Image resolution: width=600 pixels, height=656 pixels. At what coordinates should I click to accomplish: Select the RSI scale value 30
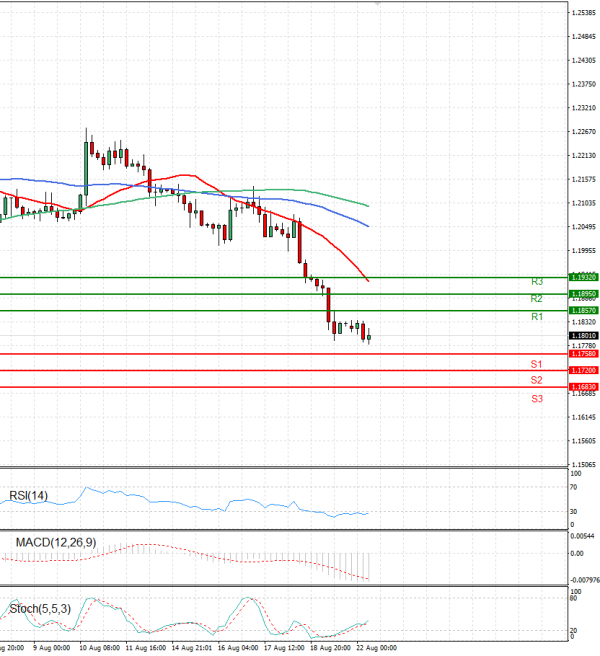click(x=574, y=512)
